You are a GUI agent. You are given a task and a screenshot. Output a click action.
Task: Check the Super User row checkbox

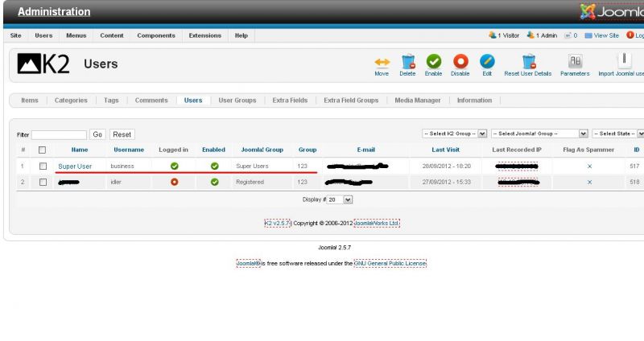pos(43,166)
